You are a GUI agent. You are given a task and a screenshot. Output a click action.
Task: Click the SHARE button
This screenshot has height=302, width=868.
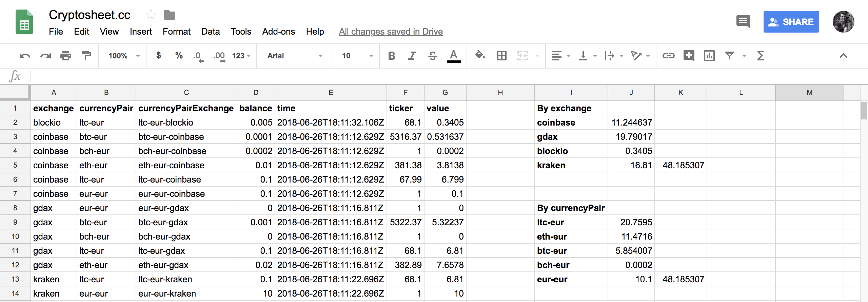[791, 22]
